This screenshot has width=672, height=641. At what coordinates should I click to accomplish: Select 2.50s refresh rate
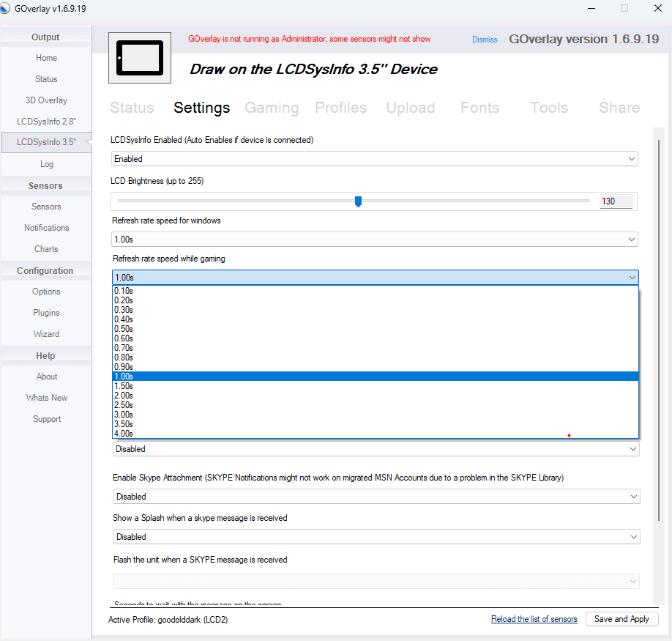tap(376, 405)
